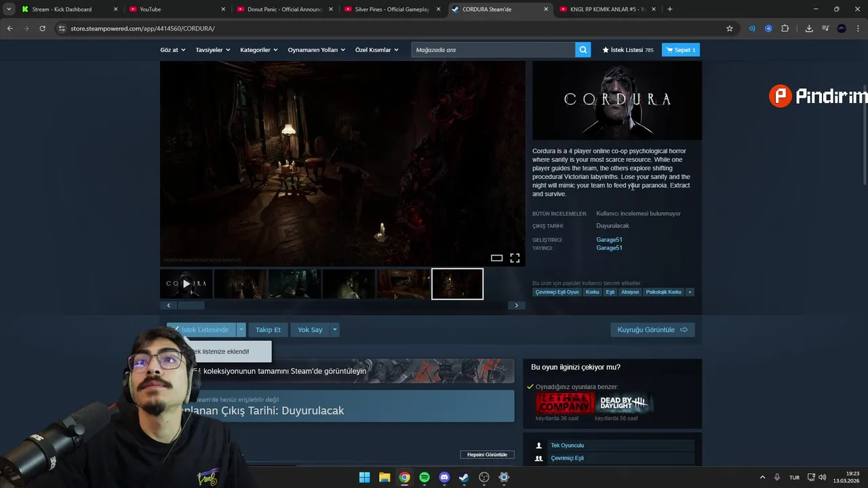Image resolution: width=868 pixels, height=488 pixels.
Task: Open Garage51 publisher link
Action: [x=609, y=248]
